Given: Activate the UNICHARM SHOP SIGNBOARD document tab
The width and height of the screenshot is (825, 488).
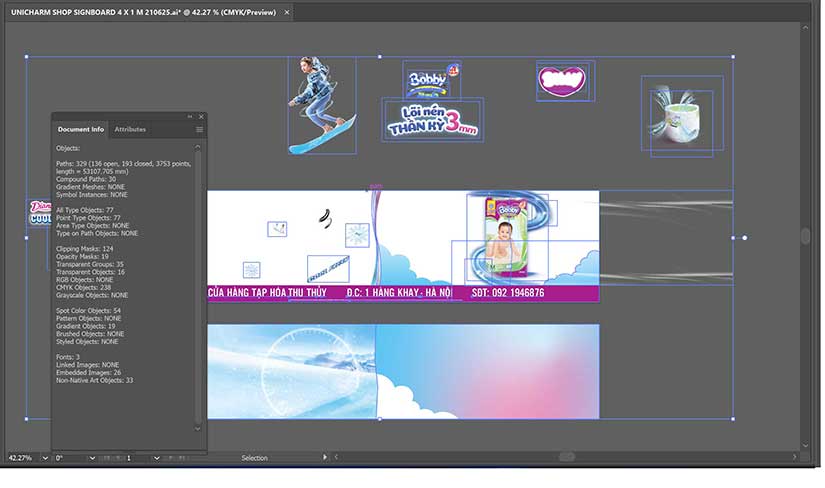Looking at the screenshot, I should [x=143, y=12].
